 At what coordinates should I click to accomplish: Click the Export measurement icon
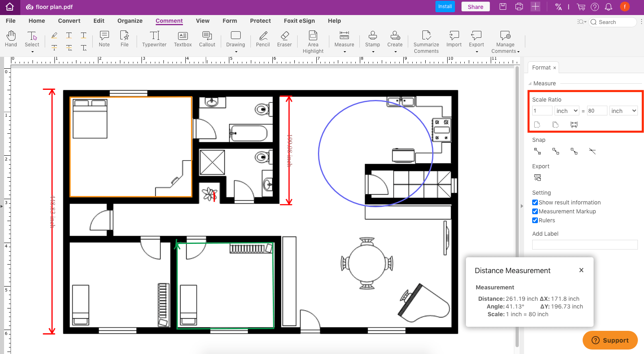pos(537,178)
